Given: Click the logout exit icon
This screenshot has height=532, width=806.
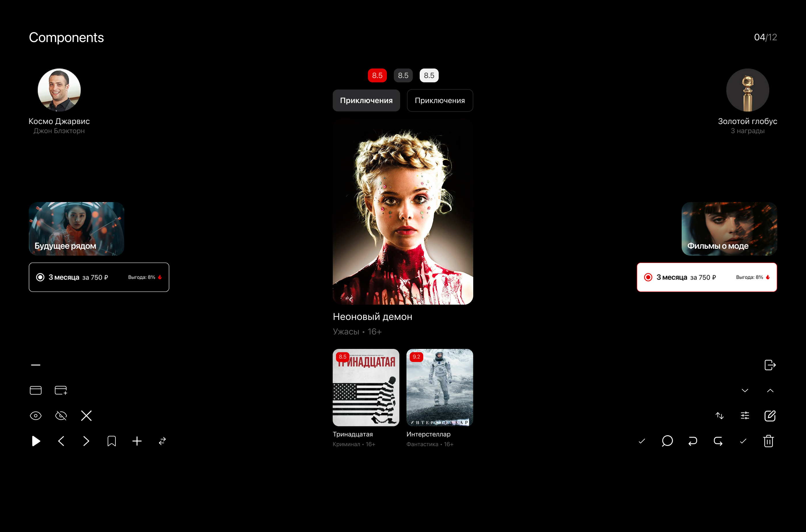Looking at the screenshot, I should [x=770, y=365].
